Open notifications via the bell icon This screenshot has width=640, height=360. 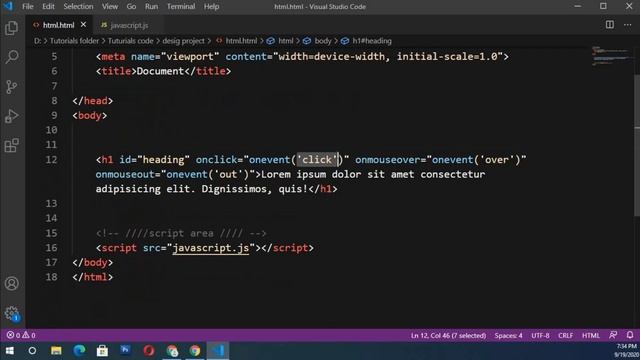630,335
